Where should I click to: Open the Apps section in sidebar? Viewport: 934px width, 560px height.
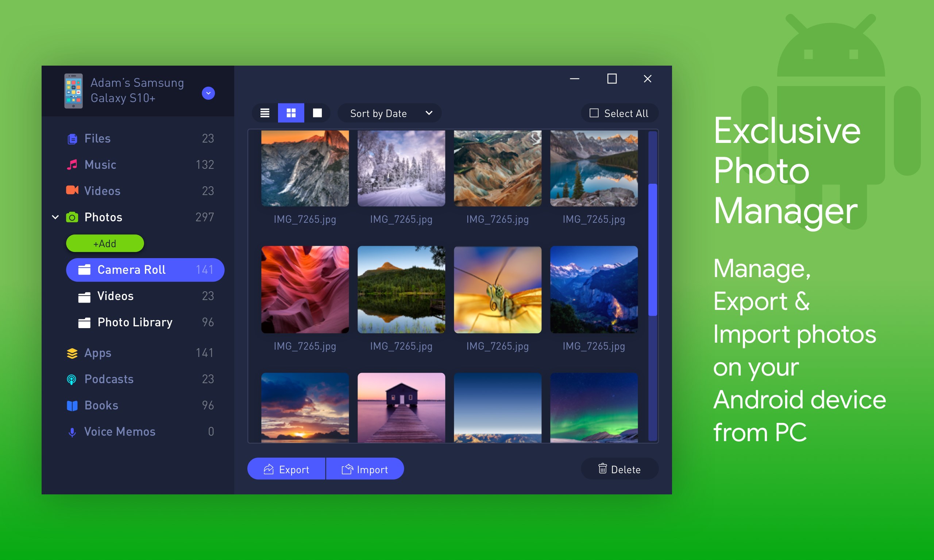pyautogui.click(x=98, y=353)
